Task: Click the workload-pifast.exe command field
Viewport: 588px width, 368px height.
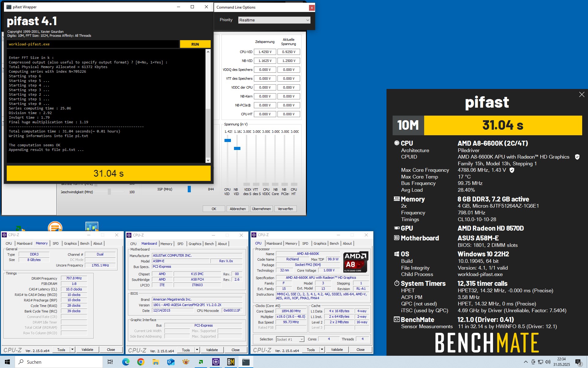Action: [93, 44]
